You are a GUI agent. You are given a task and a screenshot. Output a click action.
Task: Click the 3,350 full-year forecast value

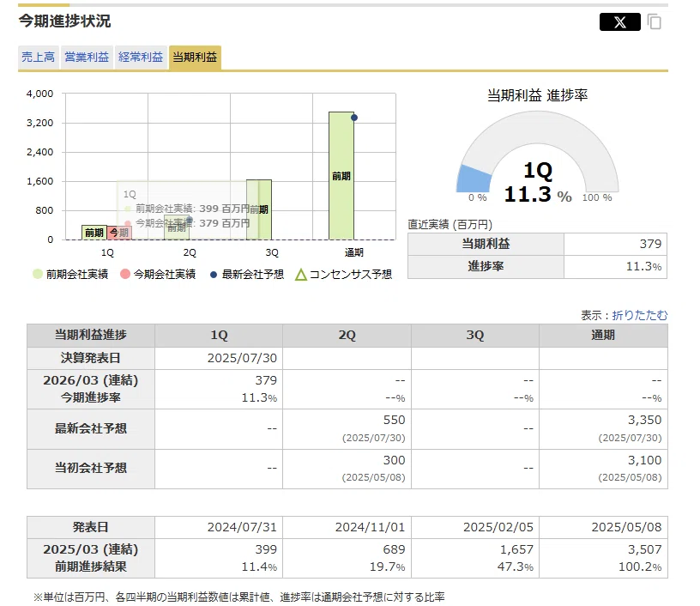point(644,421)
